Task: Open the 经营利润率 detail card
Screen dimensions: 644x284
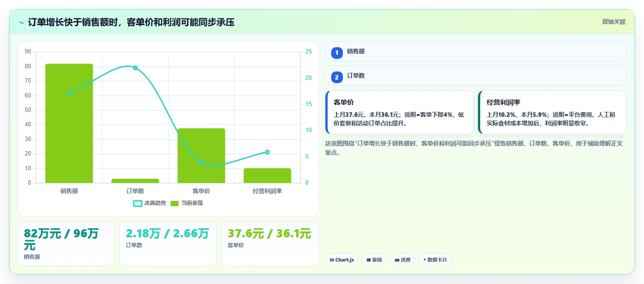Action: point(552,112)
